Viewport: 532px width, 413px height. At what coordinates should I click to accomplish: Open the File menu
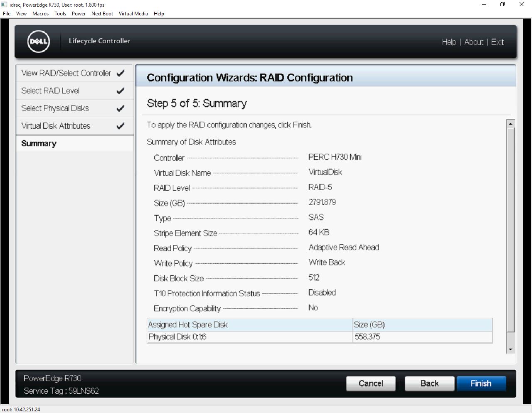point(7,14)
